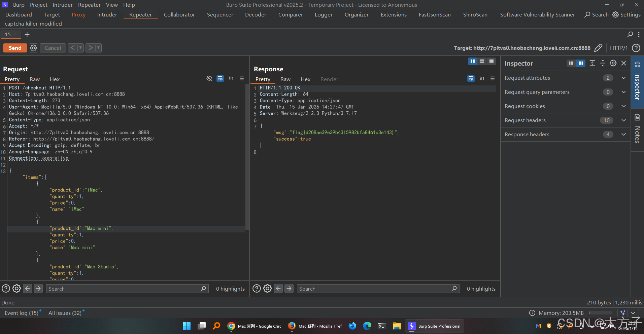Expand all Inspector sections

click(592, 63)
